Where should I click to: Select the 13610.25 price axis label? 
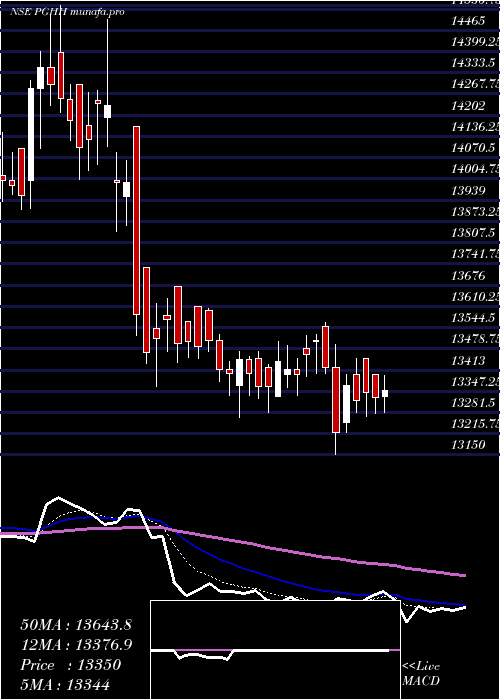475,296
